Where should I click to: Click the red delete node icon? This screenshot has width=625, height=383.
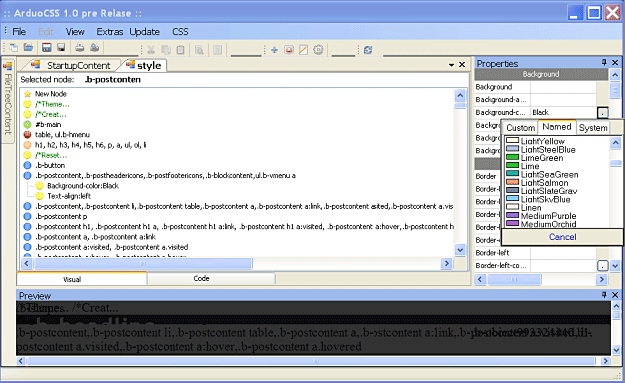point(289,50)
